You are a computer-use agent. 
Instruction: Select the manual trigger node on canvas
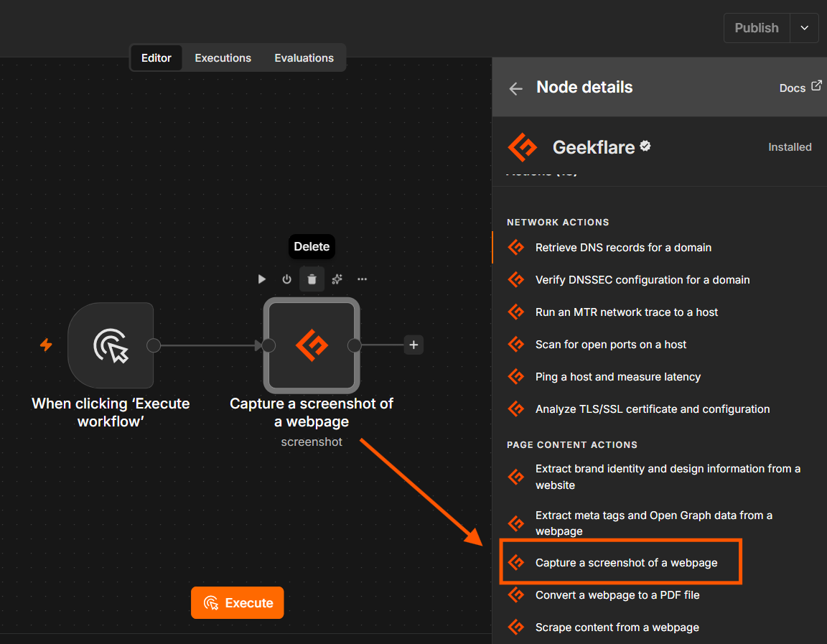pos(111,345)
